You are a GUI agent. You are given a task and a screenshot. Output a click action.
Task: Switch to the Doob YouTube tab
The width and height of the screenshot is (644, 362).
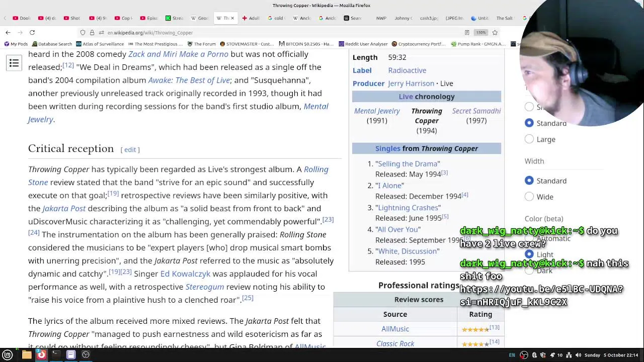21,18
